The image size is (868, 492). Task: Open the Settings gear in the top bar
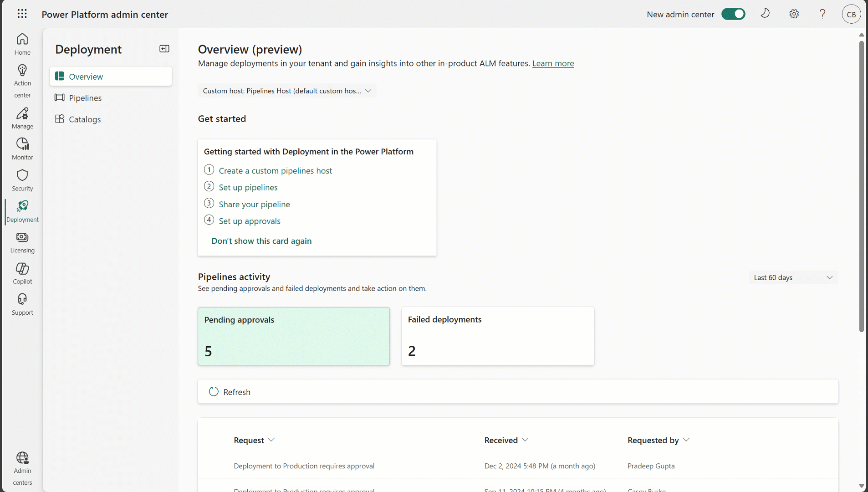[794, 14]
